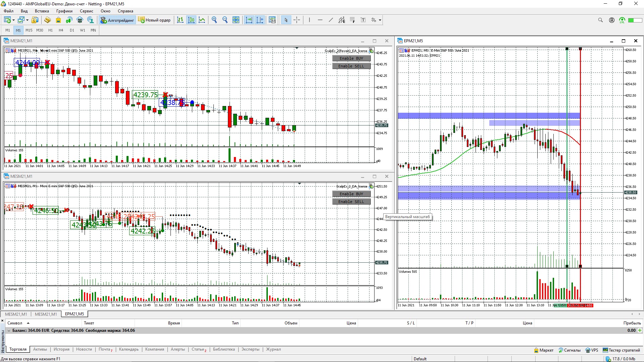Click Enable BUY in the upper MESM21 chart

point(351,58)
